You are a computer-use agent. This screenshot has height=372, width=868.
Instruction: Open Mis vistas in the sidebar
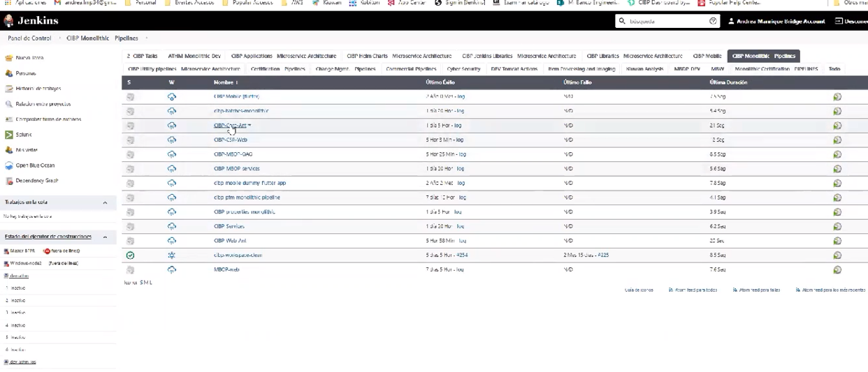pyautogui.click(x=27, y=150)
